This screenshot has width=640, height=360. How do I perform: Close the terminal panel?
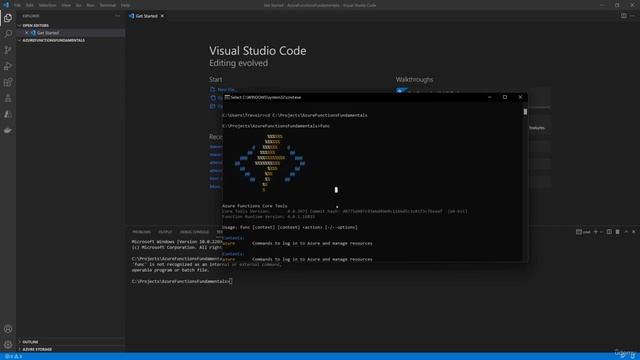coord(634,232)
